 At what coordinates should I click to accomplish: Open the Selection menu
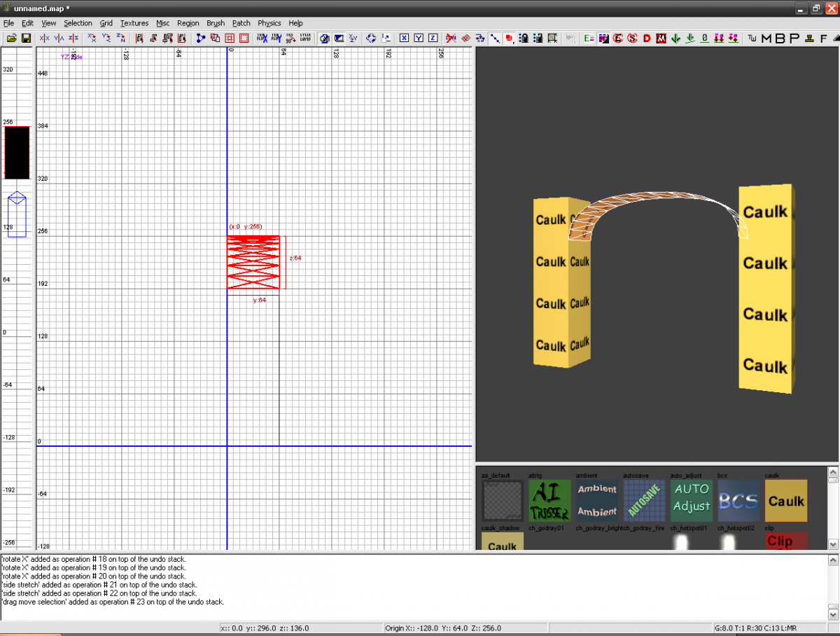tap(78, 23)
